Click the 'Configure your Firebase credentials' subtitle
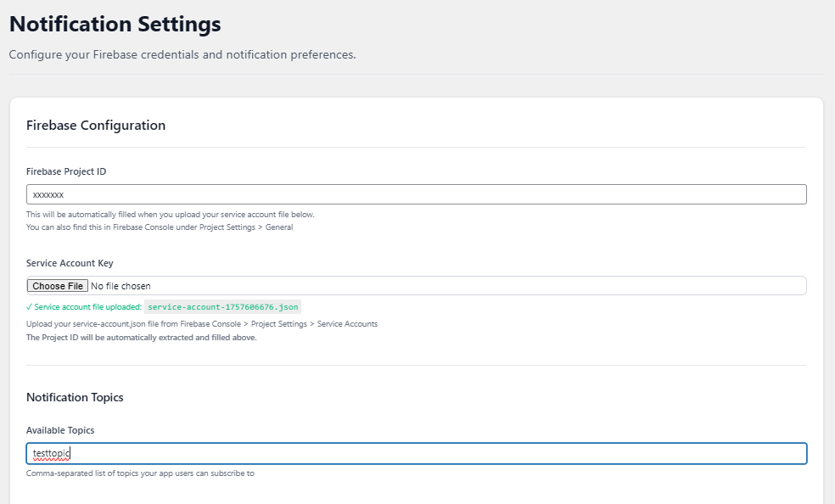The image size is (835, 504). tap(182, 54)
